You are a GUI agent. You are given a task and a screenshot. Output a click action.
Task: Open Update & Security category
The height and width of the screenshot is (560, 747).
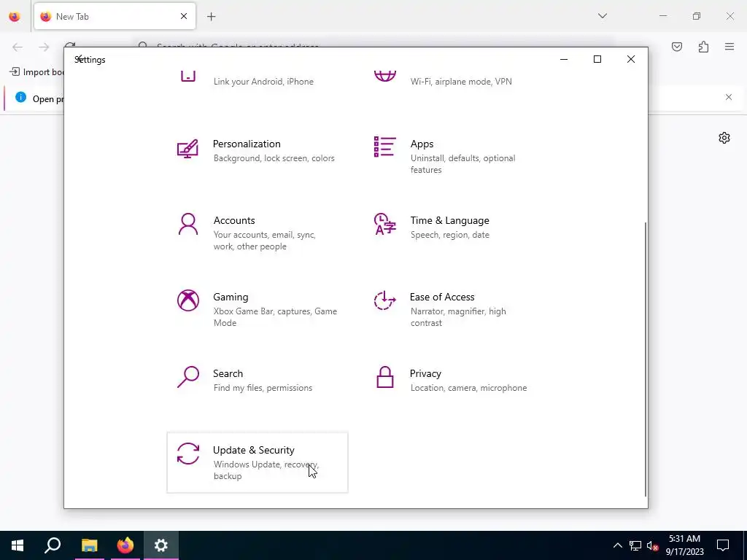point(258,462)
